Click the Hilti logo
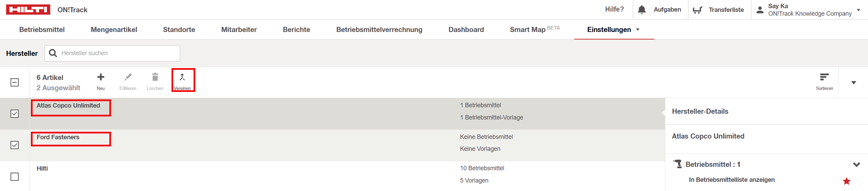Image resolution: width=868 pixels, height=191 pixels. (28, 10)
